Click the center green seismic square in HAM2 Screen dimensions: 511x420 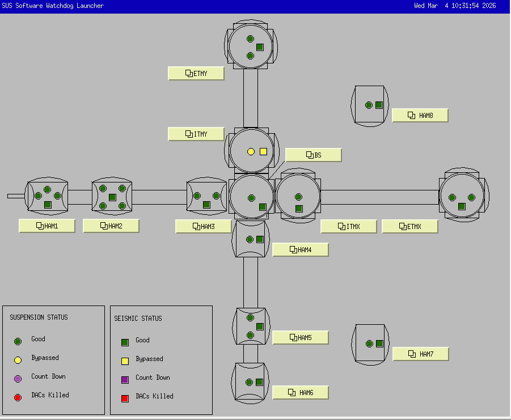[x=112, y=197]
